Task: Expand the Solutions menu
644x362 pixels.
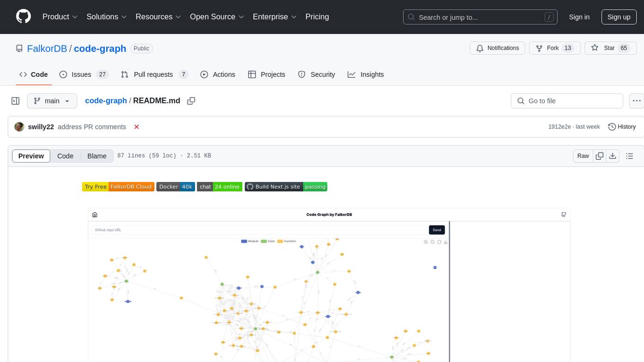Action: (x=107, y=17)
